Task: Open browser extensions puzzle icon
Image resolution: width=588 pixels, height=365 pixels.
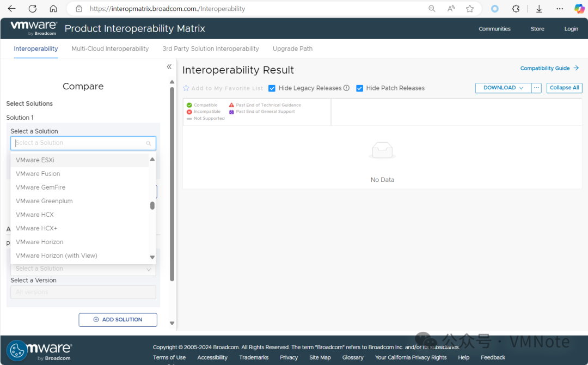Action: (x=516, y=9)
